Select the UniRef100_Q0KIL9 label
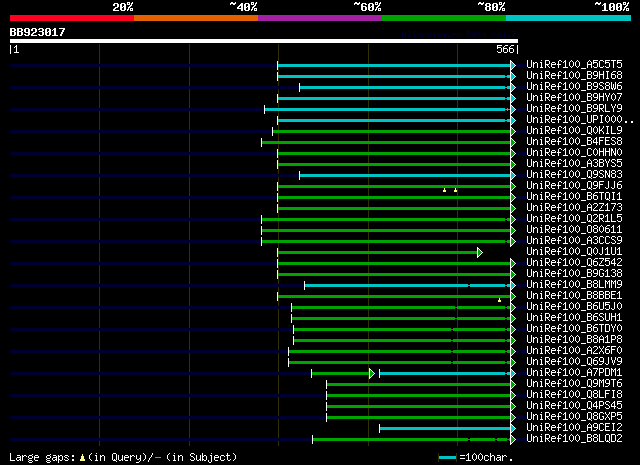 pos(574,130)
